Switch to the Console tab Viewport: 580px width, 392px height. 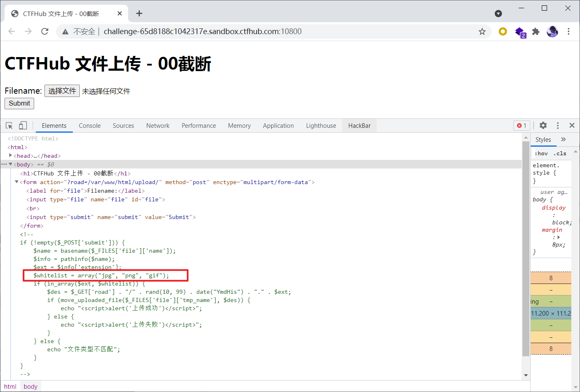point(90,126)
